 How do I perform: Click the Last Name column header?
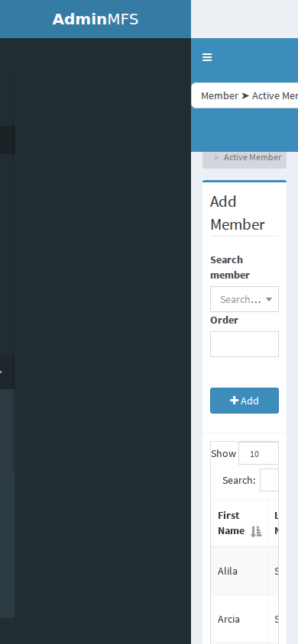tap(276, 523)
